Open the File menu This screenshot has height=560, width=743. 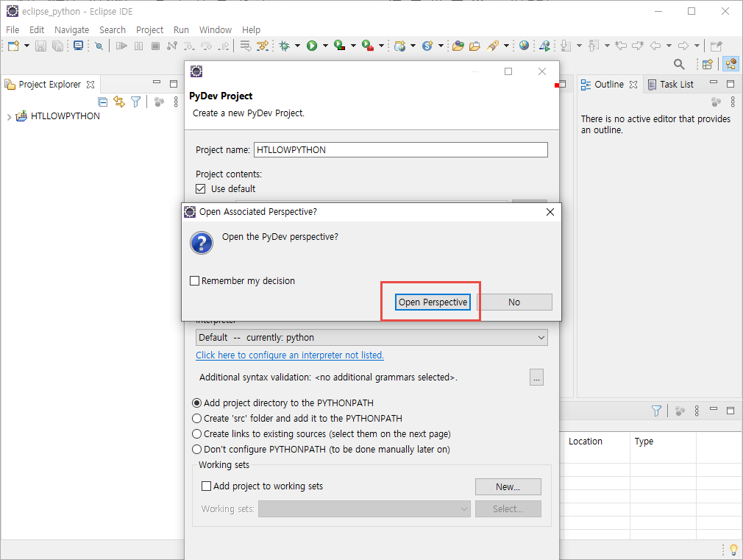point(13,29)
